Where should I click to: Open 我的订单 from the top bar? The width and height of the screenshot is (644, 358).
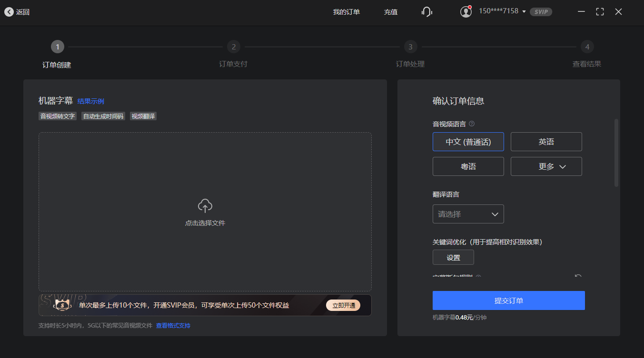(x=347, y=12)
